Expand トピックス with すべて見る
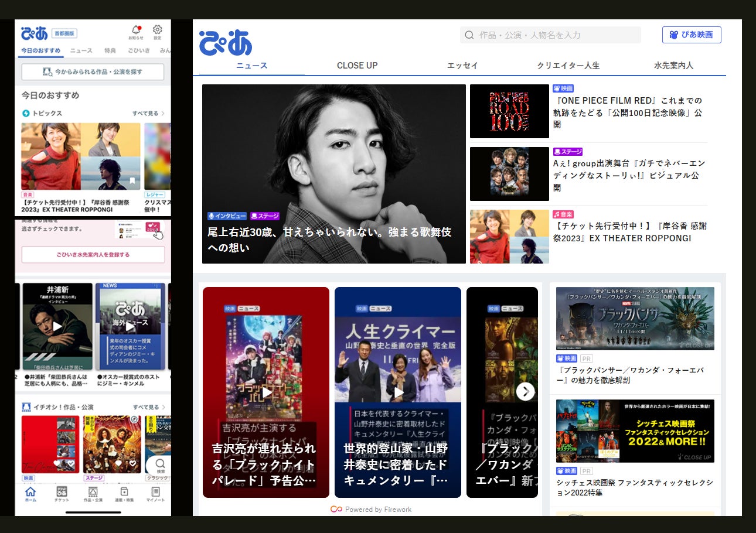The height and width of the screenshot is (533, 756). click(148, 113)
